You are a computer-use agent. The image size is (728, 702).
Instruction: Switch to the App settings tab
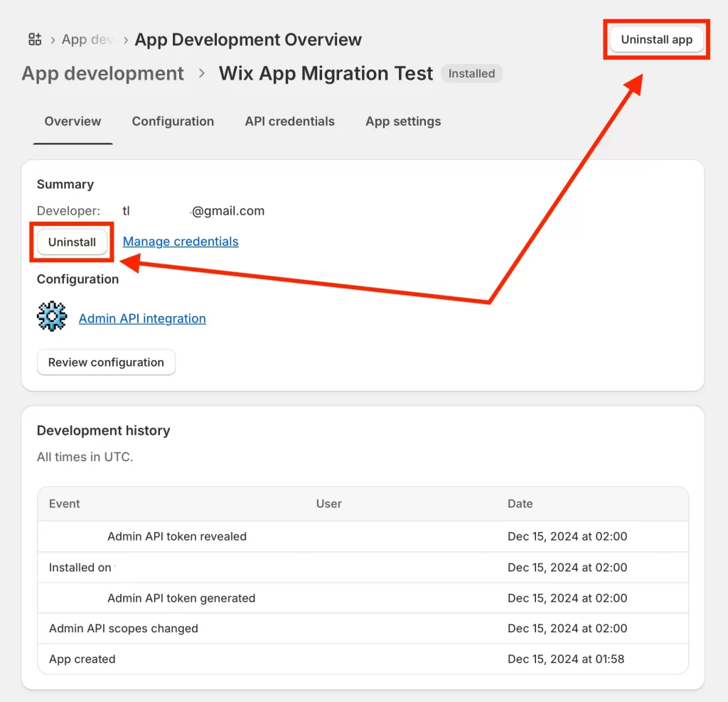pos(402,121)
